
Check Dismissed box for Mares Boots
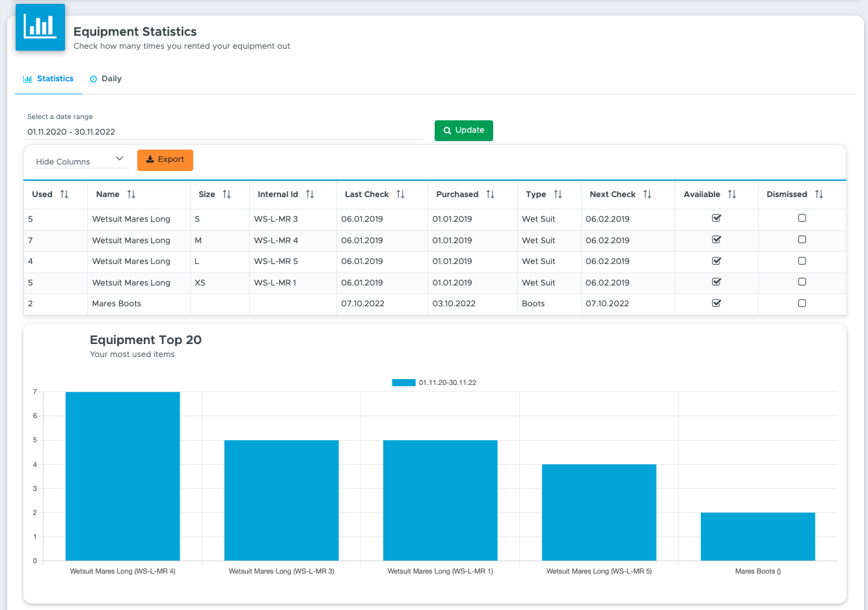pos(802,303)
